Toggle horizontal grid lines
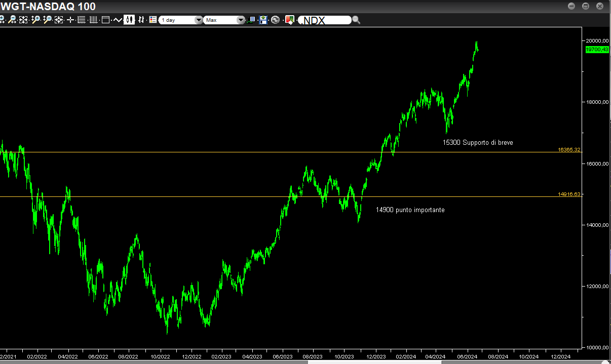Screen dimensions: 611x364 coord(82,20)
